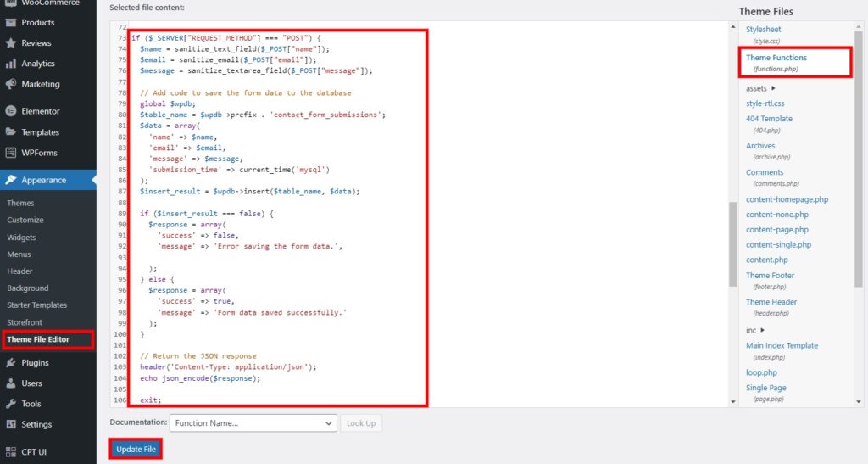This screenshot has height=464, width=868.
Task: Click the code editor scroll-down arrow
Action: tap(733, 401)
